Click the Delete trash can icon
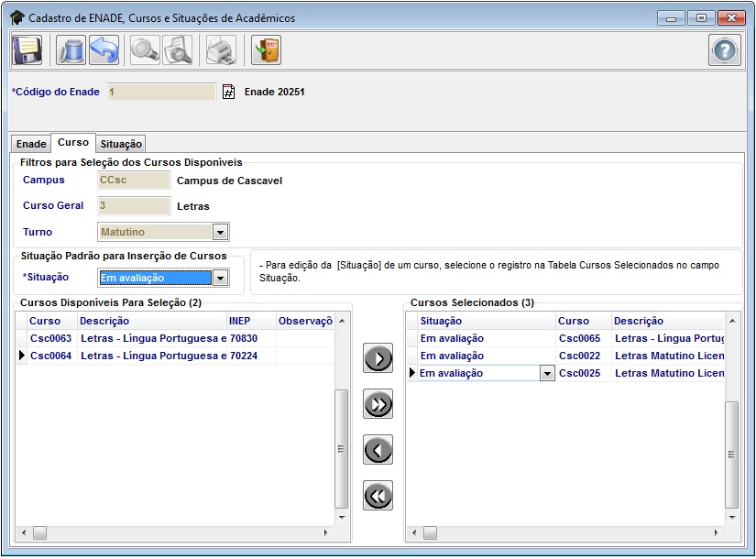Screen dimensions: 756x559 71,50
